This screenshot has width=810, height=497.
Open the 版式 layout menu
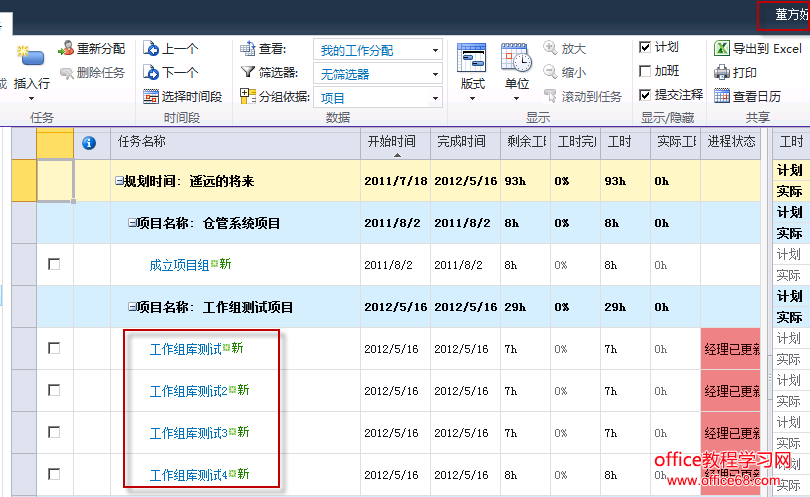coord(472,70)
